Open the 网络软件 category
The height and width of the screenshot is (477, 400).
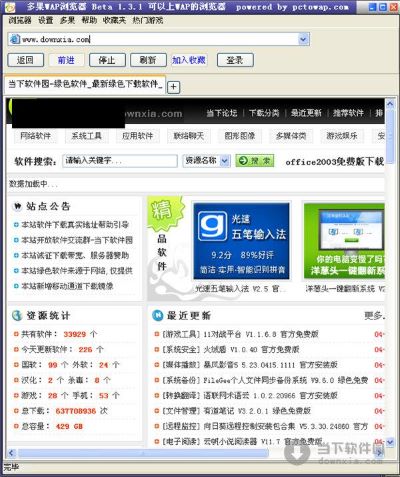pyautogui.click(x=35, y=136)
